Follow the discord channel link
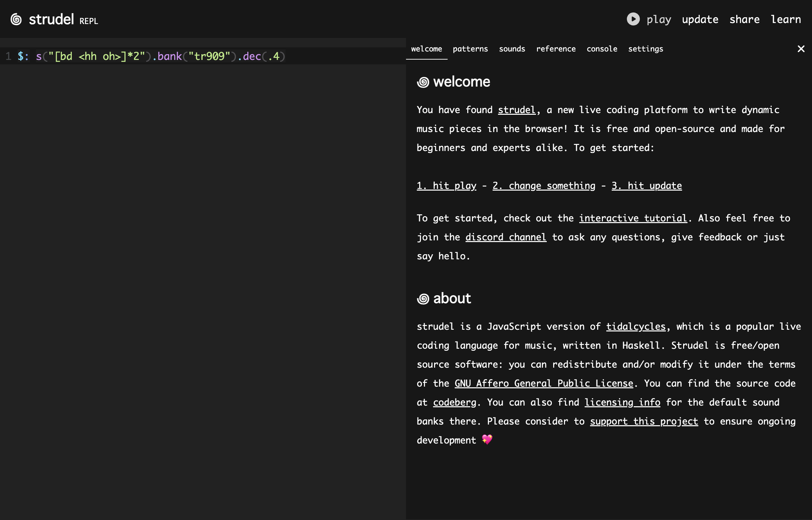812x520 pixels. (x=506, y=237)
